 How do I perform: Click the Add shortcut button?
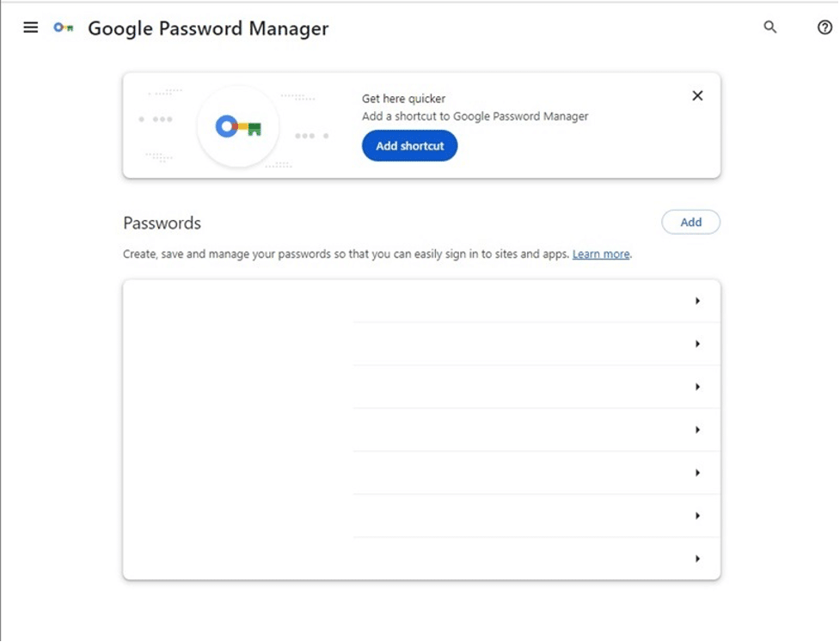[409, 145]
